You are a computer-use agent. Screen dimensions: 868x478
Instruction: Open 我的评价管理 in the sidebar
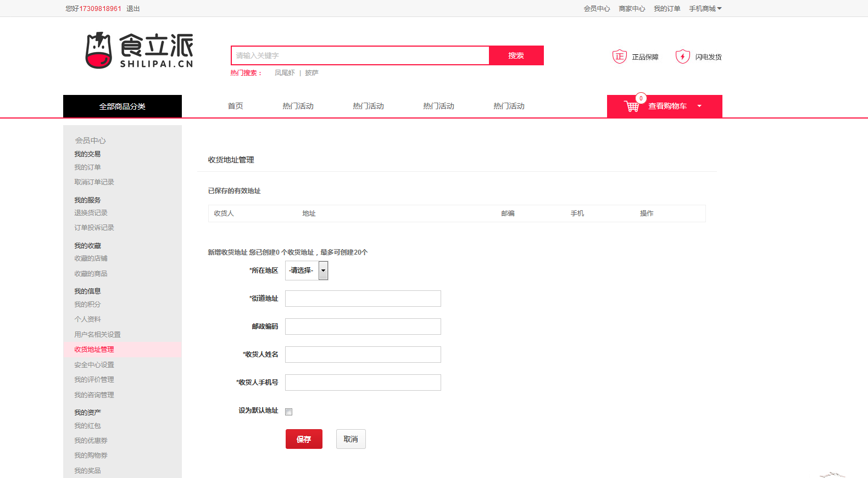tap(94, 380)
